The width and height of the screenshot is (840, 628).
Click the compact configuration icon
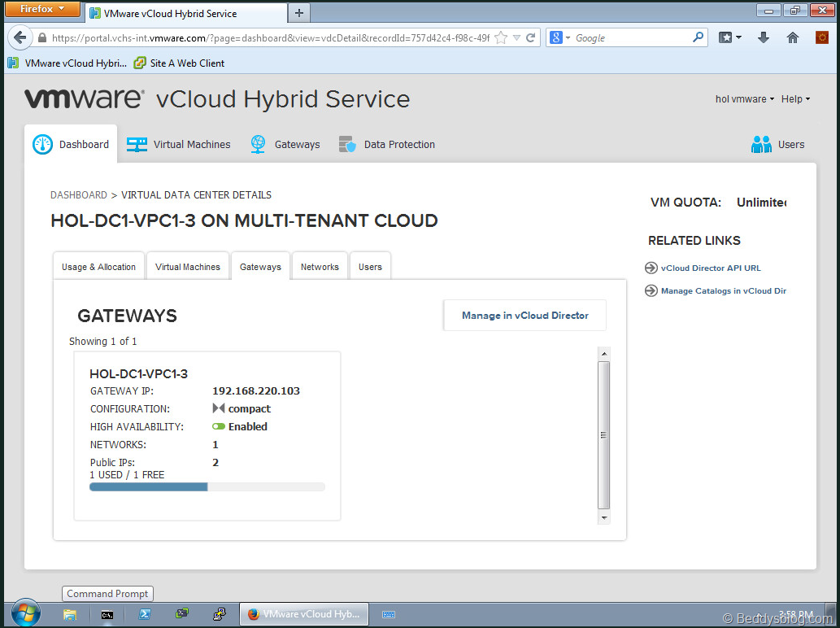[x=219, y=409]
